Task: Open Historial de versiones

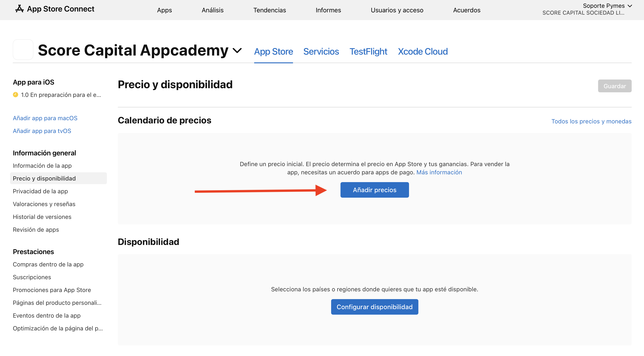Action: pyautogui.click(x=42, y=217)
